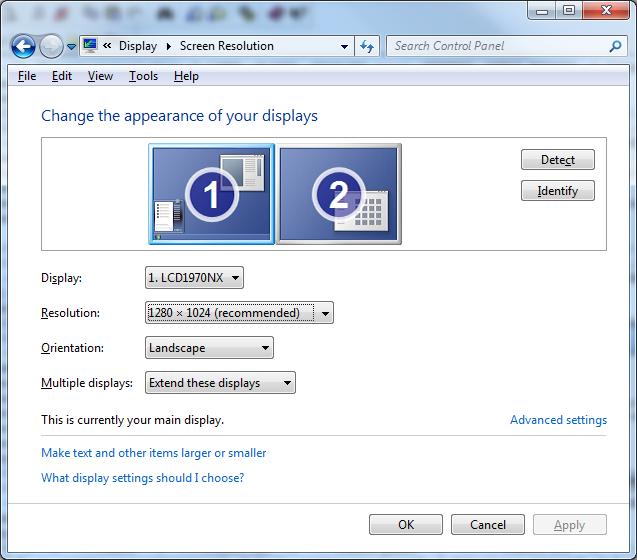637x560 pixels.
Task: Click the Back navigation arrow
Action: point(23,46)
